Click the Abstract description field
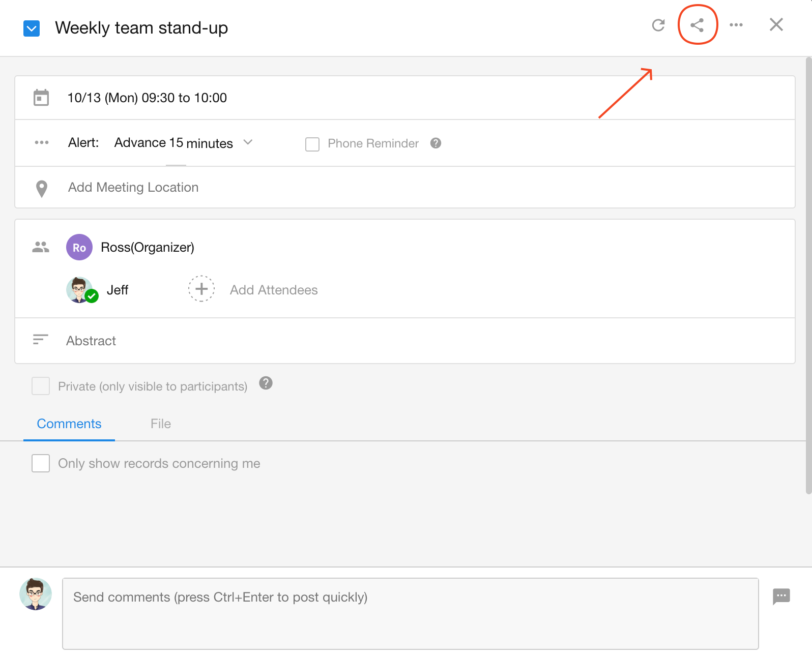Image resolution: width=812 pixels, height=657 pixels. [x=92, y=341]
